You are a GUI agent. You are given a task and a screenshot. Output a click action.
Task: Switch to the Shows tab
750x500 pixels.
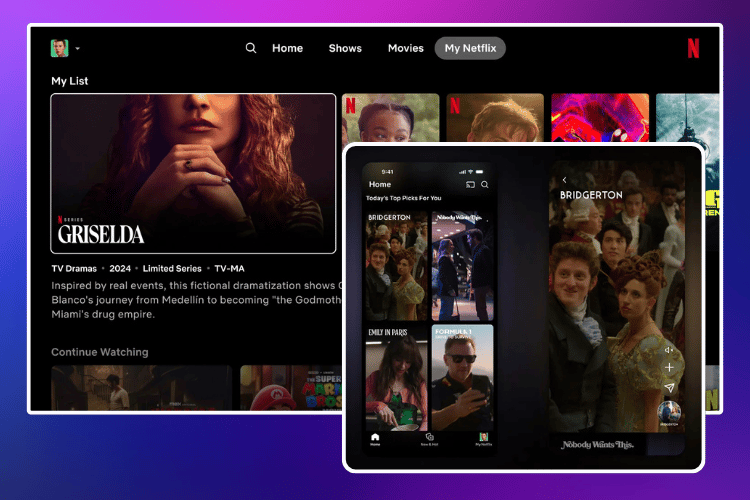[x=345, y=48]
